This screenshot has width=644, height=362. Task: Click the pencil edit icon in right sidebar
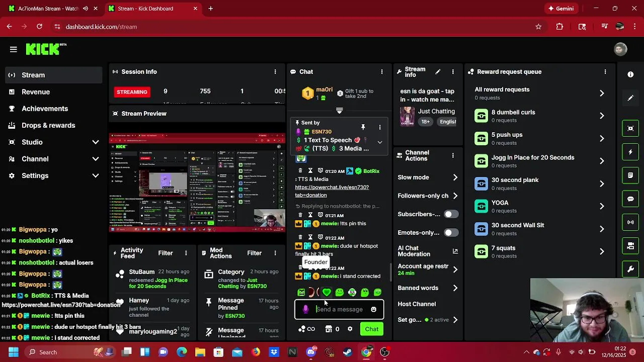pyautogui.click(x=630, y=98)
